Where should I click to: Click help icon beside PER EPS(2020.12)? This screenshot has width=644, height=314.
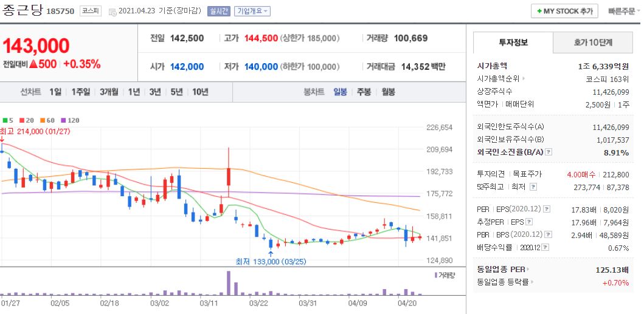547,210
